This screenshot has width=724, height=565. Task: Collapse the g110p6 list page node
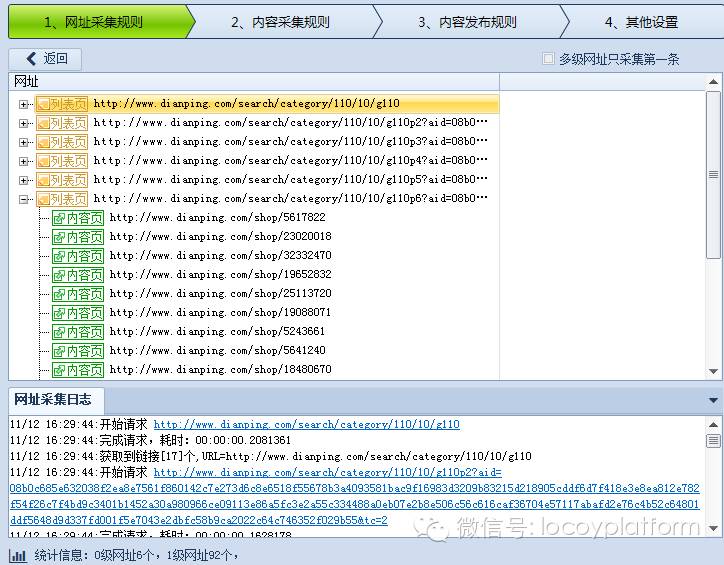coord(23,199)
